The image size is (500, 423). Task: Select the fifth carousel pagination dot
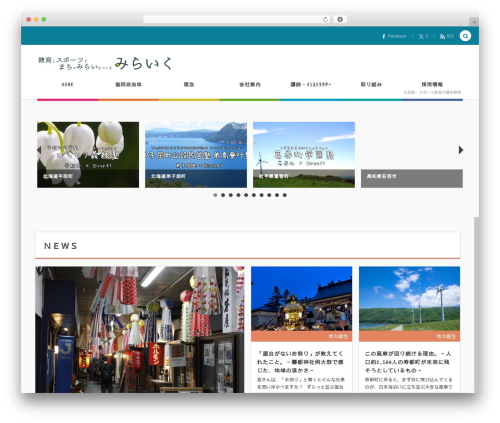point(246,195)
